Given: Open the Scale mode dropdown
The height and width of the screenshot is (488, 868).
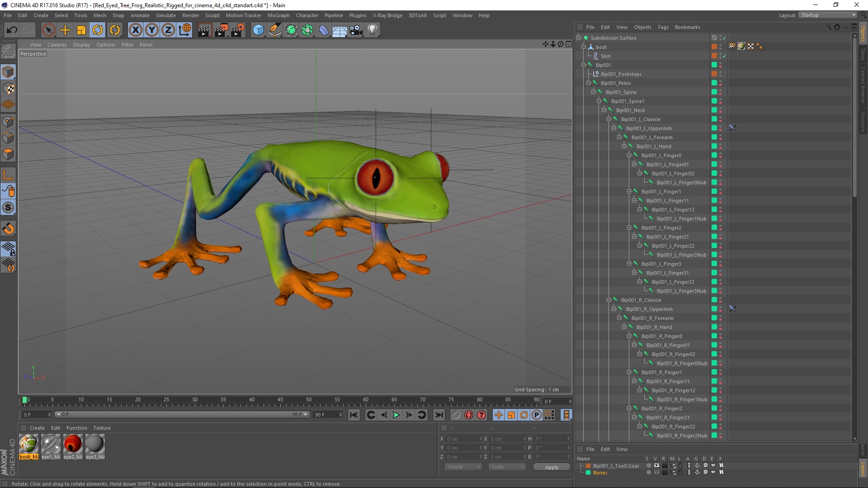Looking at the screenshot, I should pos(507,467).
